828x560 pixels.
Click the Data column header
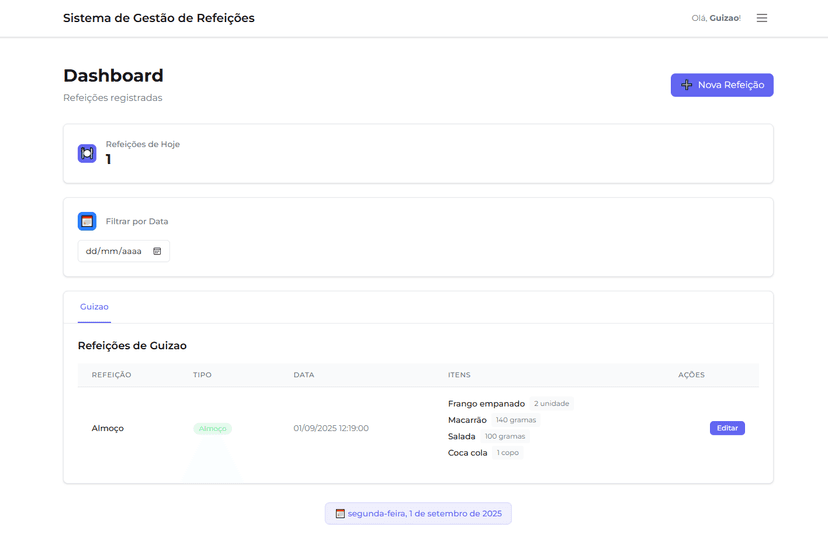tap(304, 375)
